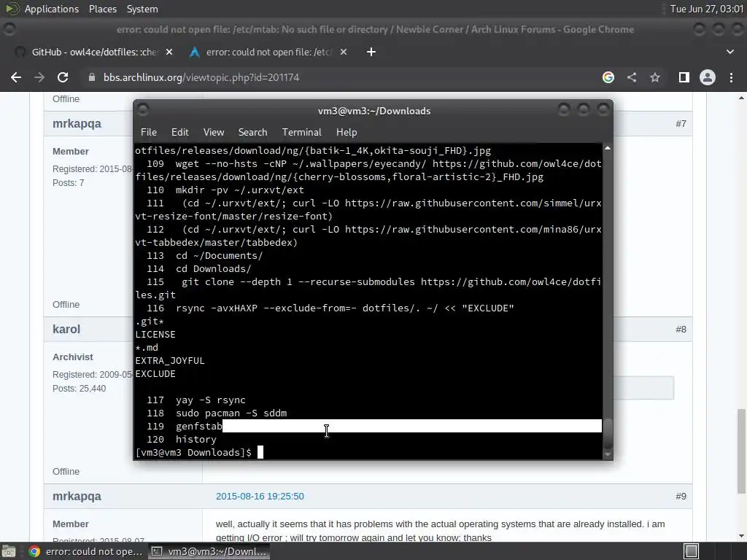Switch to error could not open file tab
This screenshot has height=560, width=747.
point(268,52)
